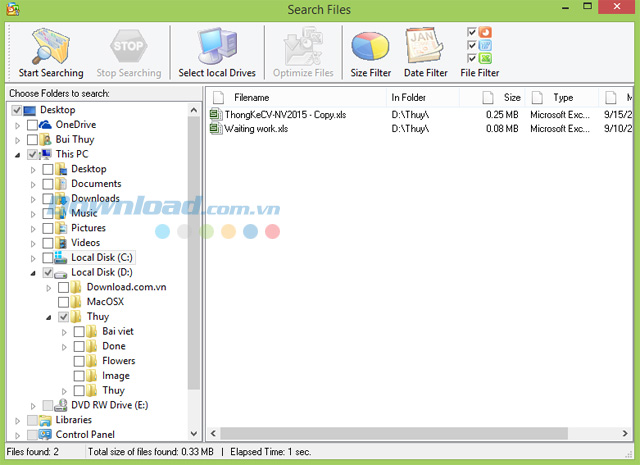Expand the Done folder node
Screen dimensions: 640x465
(x=64, y=347)
